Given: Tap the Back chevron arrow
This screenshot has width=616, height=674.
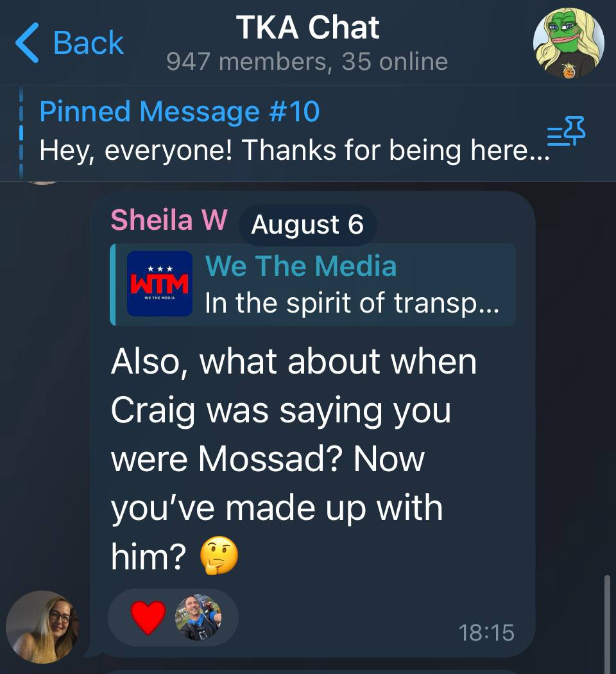Looking at the screenshot, I should pos(27,42).
